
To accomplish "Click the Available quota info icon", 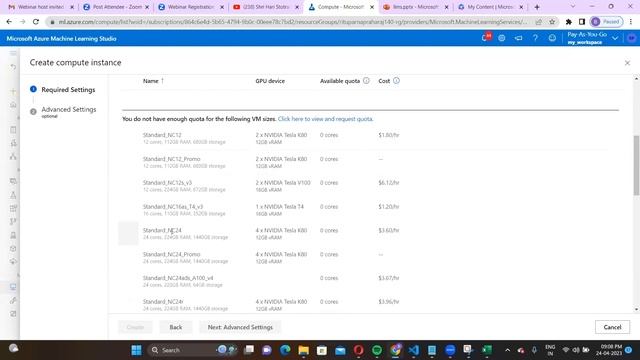I will [x=366, y=81].
